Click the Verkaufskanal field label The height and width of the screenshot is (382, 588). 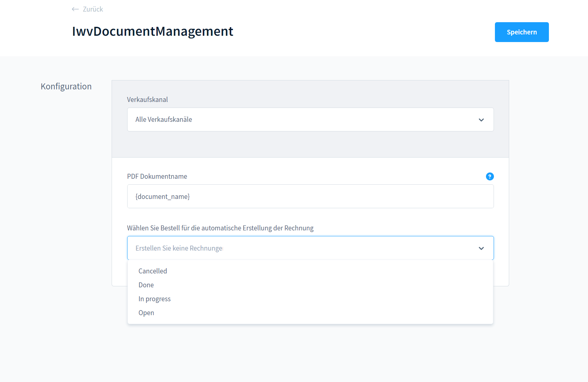click(x=147, y=100)
